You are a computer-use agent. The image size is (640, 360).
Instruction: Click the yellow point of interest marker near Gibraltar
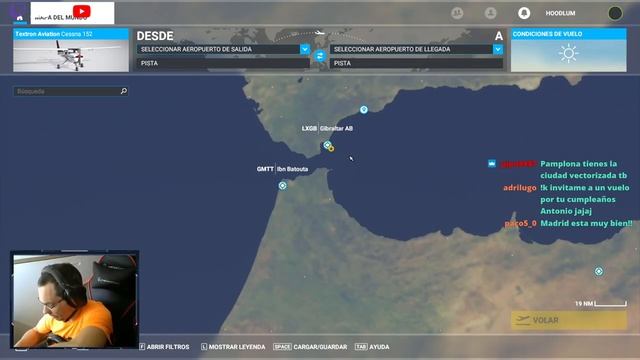coord(331,149)
